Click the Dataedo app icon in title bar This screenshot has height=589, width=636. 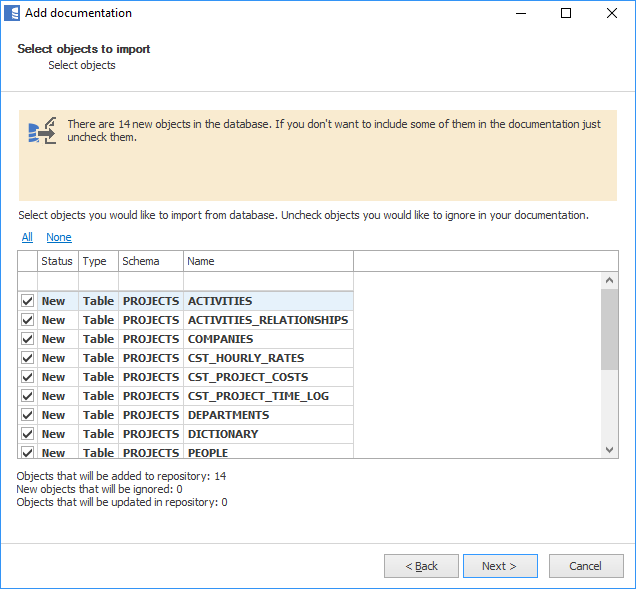[x=13, y=14]
